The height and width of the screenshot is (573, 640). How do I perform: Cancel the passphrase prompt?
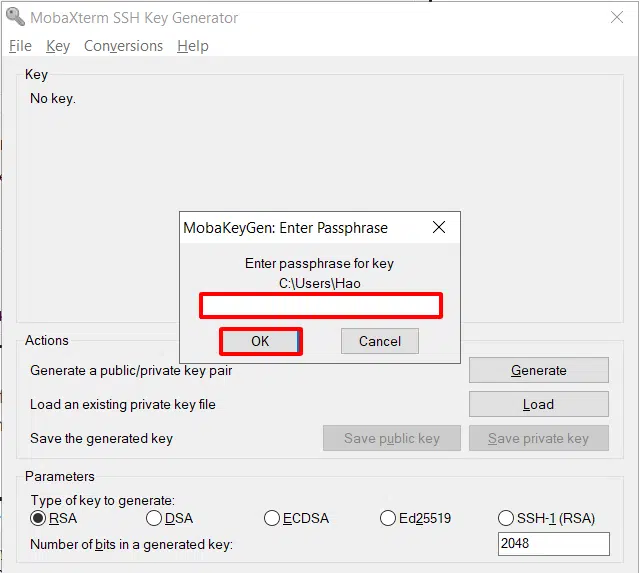[x=380, y=341]
